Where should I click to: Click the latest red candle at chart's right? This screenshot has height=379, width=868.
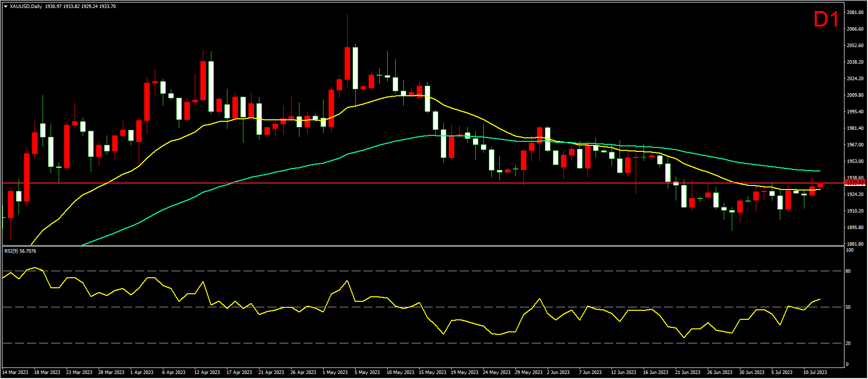tap(820, 185)
